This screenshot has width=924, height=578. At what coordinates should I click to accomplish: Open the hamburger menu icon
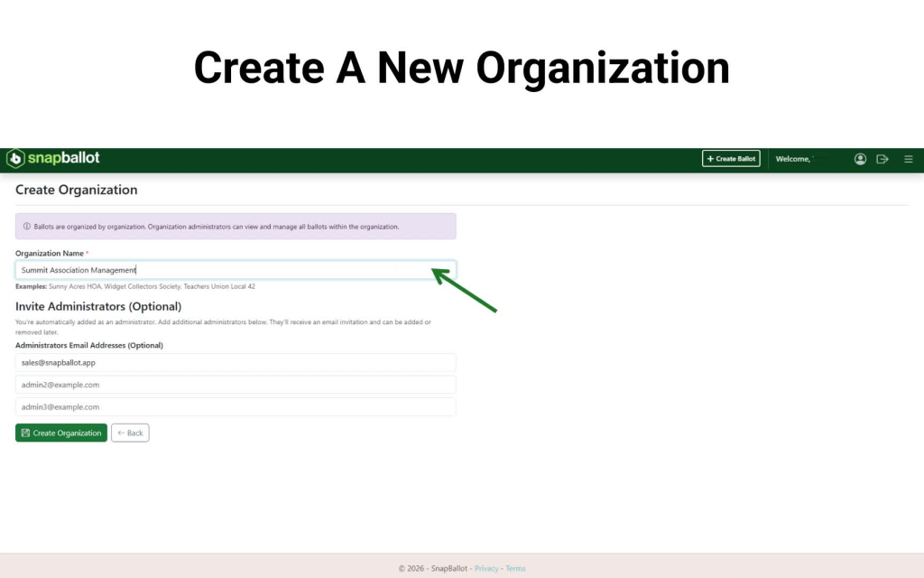pos(908,159)
